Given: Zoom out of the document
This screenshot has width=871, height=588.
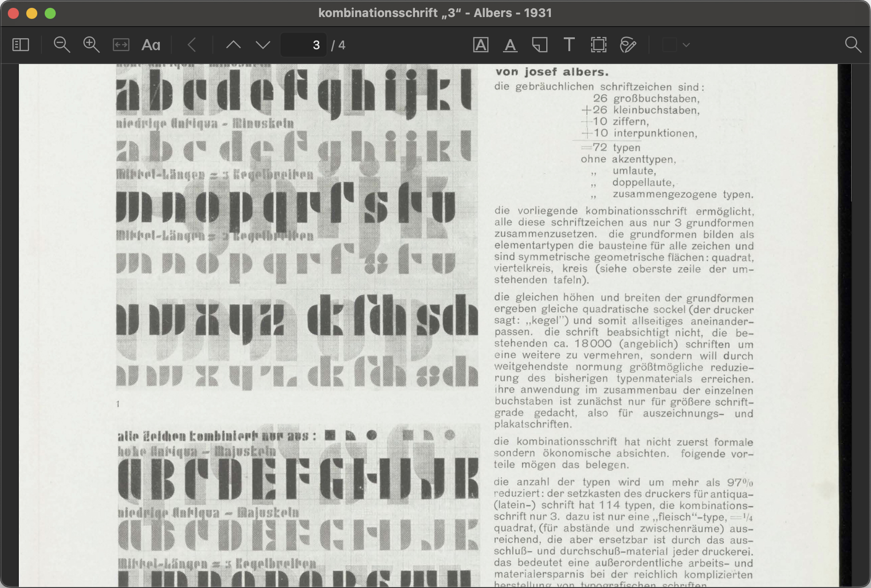Looking at the screenshot, I should click(x=62, y=45).
